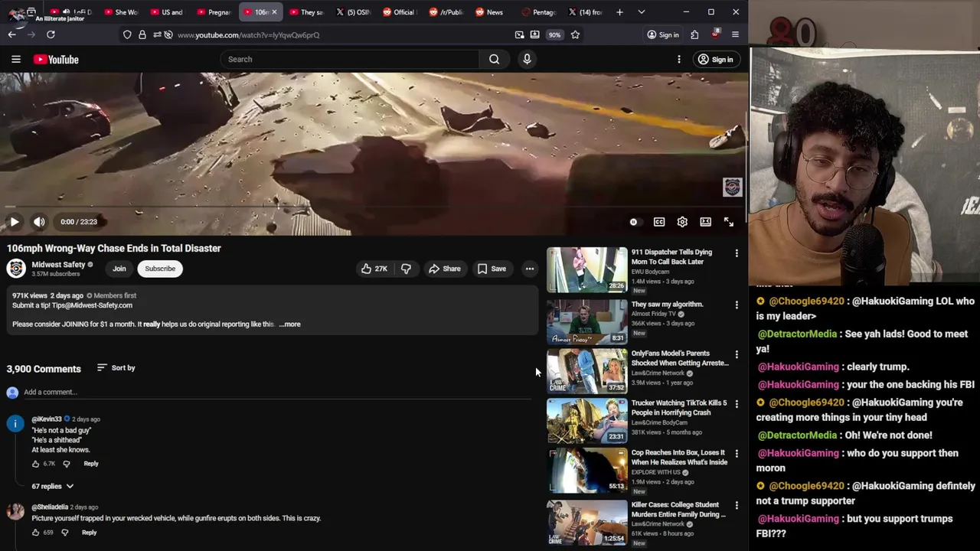
Task: Open options for Cop Reaches Into Box video
Action: (737, 454)
